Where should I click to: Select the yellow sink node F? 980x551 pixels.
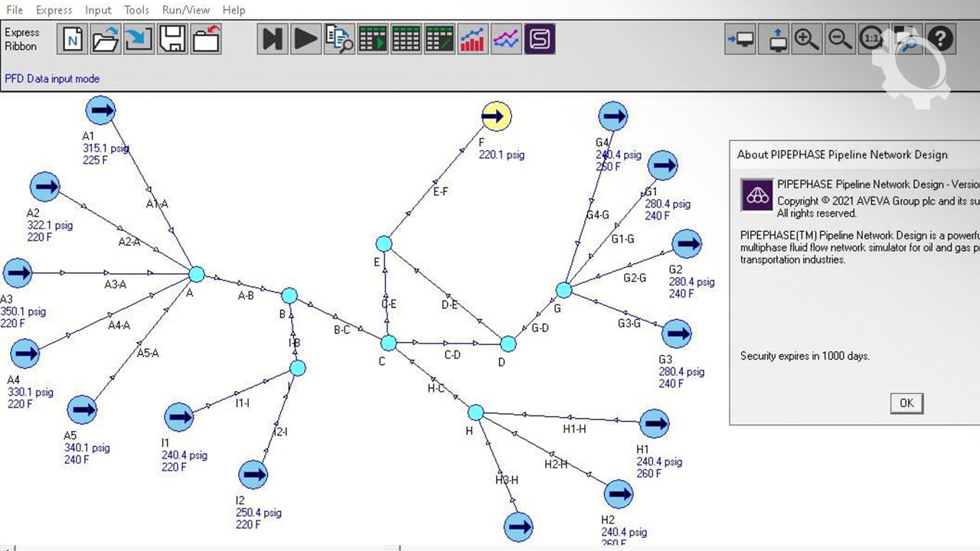pyautogui.click(x=496, y=116)
